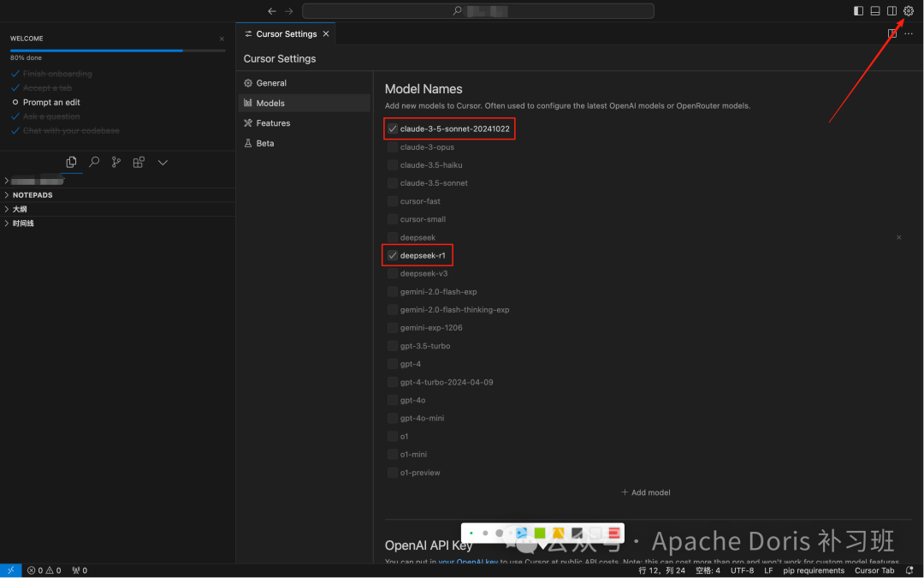The height and width of the screenshot is (578, 924).
Task: Split the editor to the right
Action: click(x=892, y=33)
